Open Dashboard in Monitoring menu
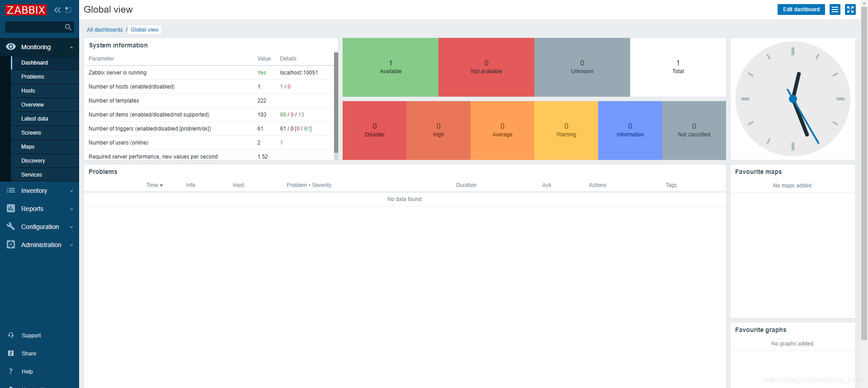The image size is (868, 388). pyautogui.click(x=45, y=63)
